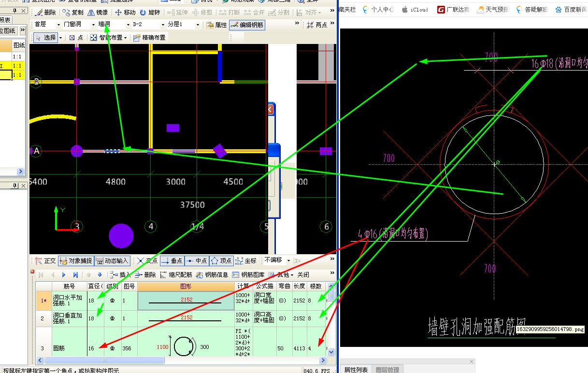Image resolution: width=588 pixels, height=373 pixels.
Task: Open the 个人中心 bookmark
Action: tap(378, 9)
